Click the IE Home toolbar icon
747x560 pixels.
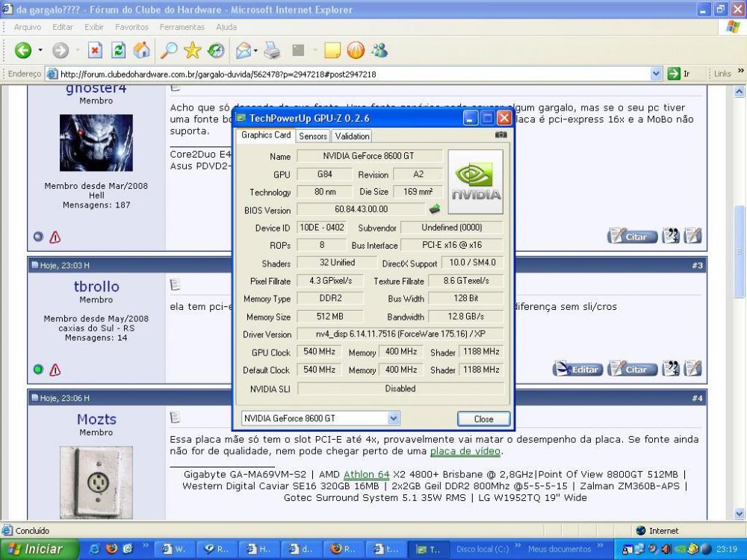pos(141,51)
